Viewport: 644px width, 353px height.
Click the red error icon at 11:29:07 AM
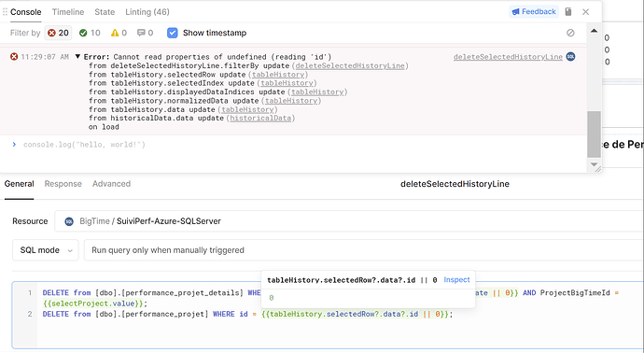point(14,57)
